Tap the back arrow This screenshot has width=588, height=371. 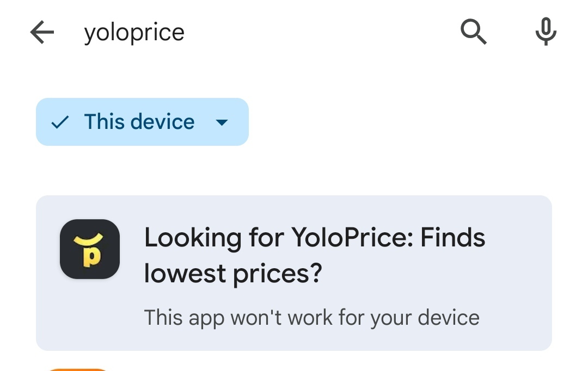[x=42, y=33]
